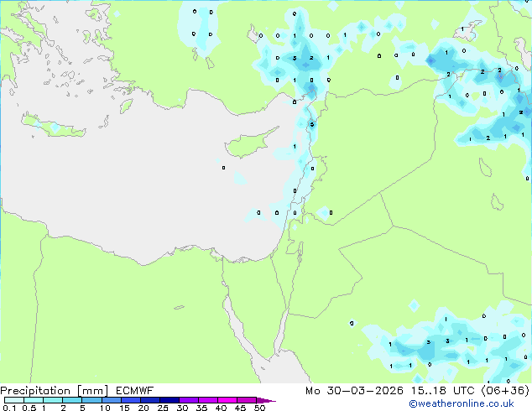The width and height of the screenshot is (532, 411).
Task: Click the 'ECMWF' model label
Action: point(135,391)
